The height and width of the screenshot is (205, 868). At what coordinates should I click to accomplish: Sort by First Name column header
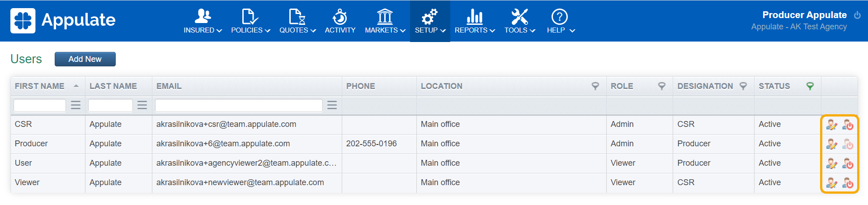click(x=40, y=86)
